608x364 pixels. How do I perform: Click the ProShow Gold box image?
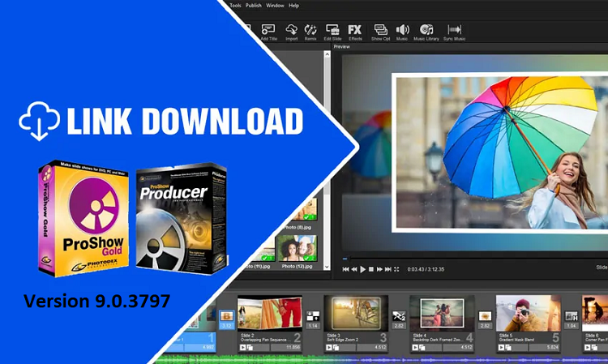pos(83,218)
